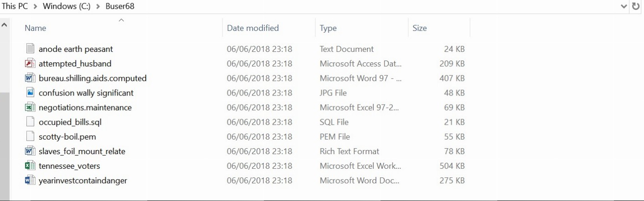Refresh the Buser68 folder view
This screenshot has width=644, height=201.
tap(636, 6)
